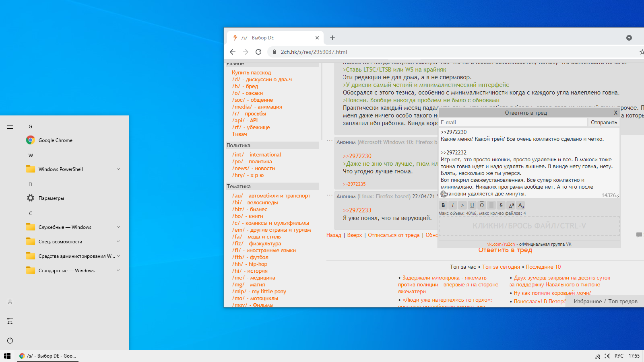The image size is (644, 362).
Task: Open a new Chrome tab
Action: [x=332, y=38]
